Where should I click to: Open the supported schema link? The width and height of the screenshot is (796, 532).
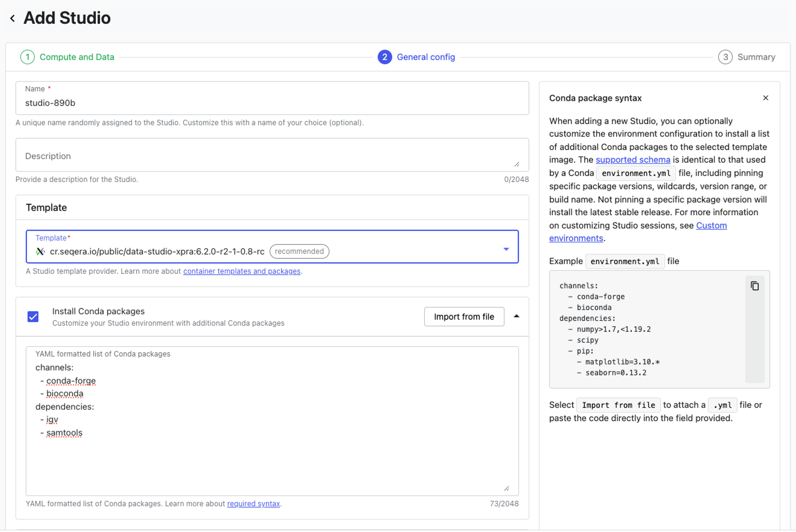(632, 160)
